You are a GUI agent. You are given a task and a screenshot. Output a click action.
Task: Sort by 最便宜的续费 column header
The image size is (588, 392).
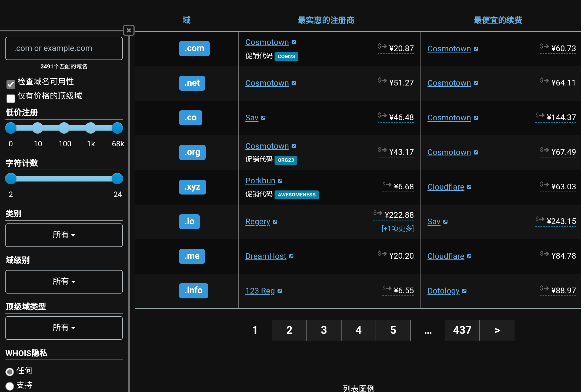[x=498, y=20]
